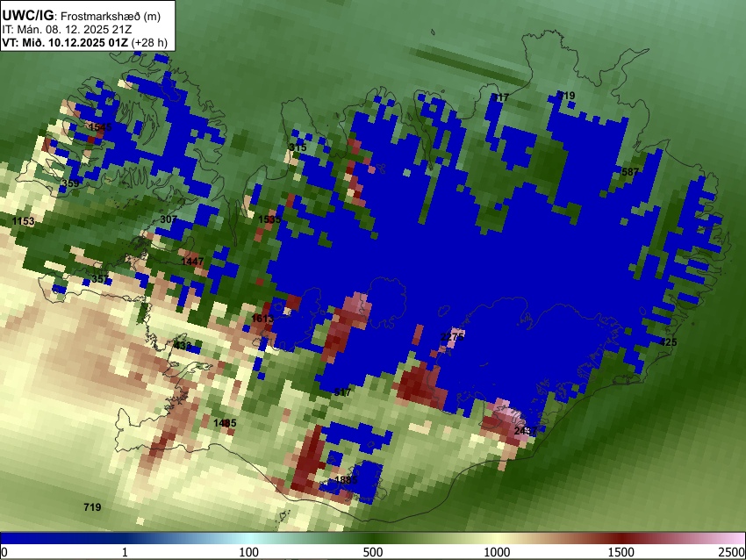Select the 1447 map label
Screen dimensions: 746x560
click(x=192, y=262)
